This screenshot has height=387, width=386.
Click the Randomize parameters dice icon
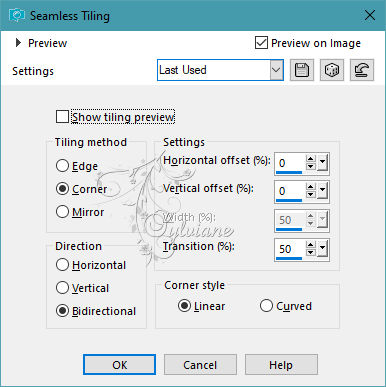(332, 70)
